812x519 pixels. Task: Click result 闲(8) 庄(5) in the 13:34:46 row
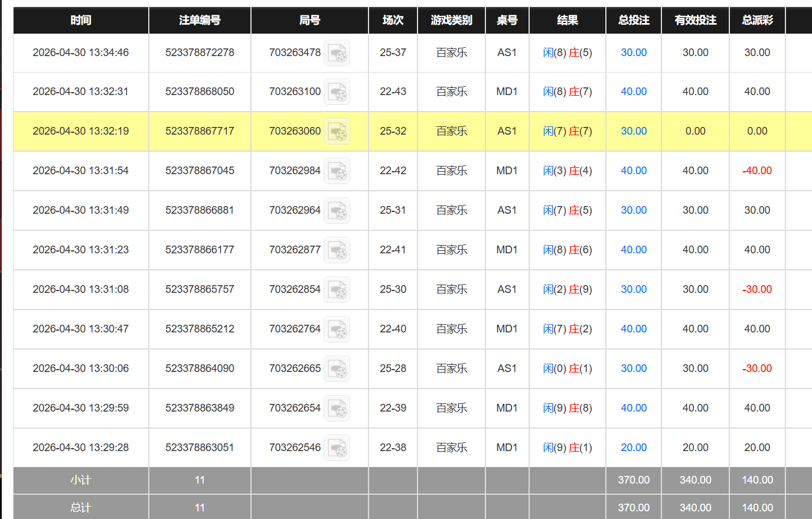point(568,53)
